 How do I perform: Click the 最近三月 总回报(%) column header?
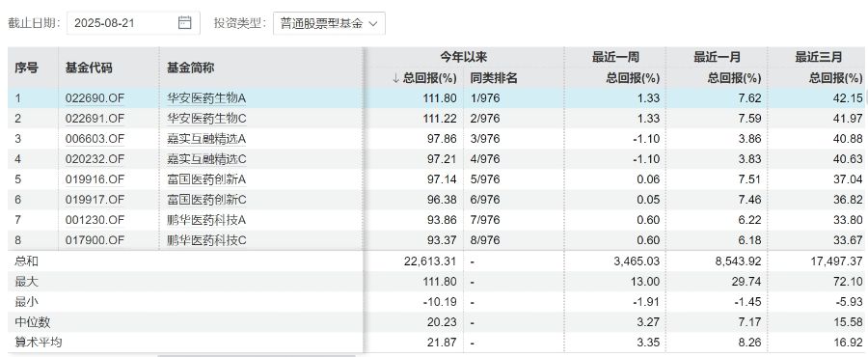pos(836,78)
